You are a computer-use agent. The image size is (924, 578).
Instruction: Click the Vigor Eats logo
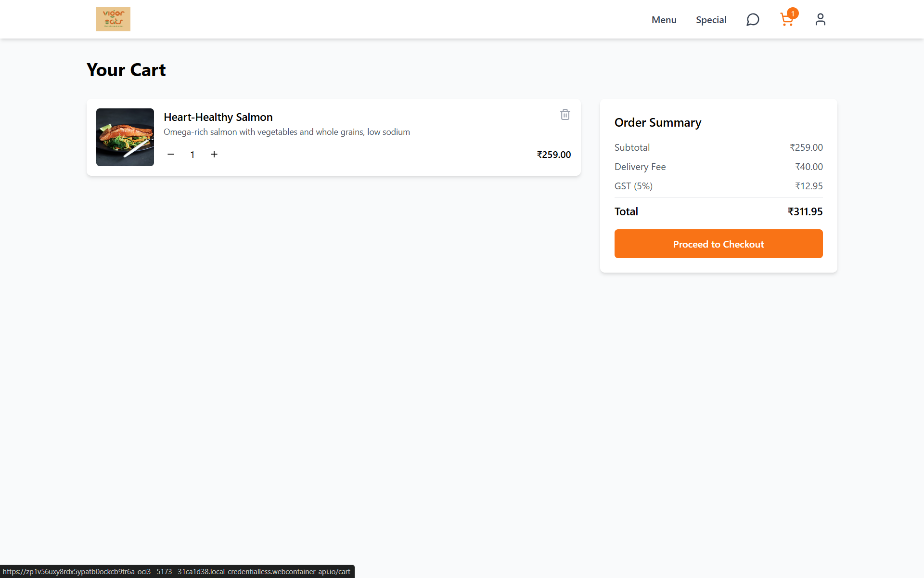(113, 19)
